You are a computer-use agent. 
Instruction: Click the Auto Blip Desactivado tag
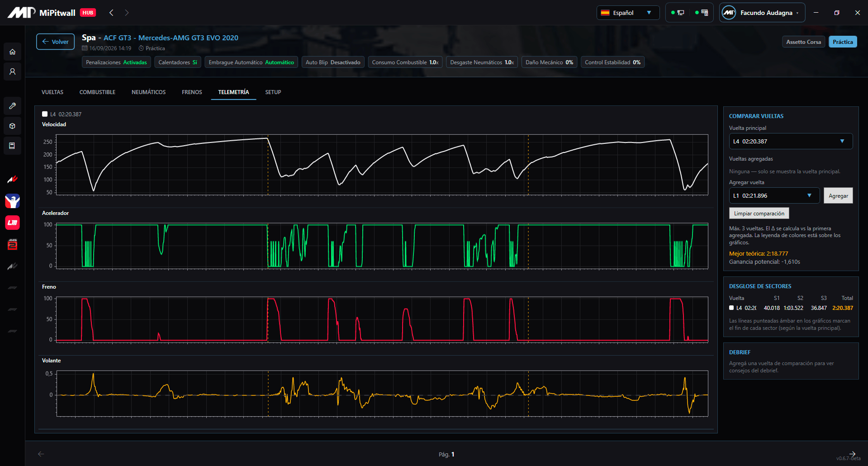[333, 62]
